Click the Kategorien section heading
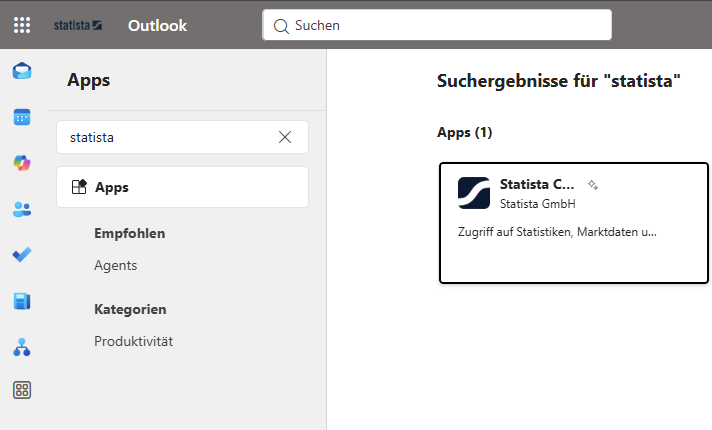Screen dimensions: 712x430 tap(130, 309)
